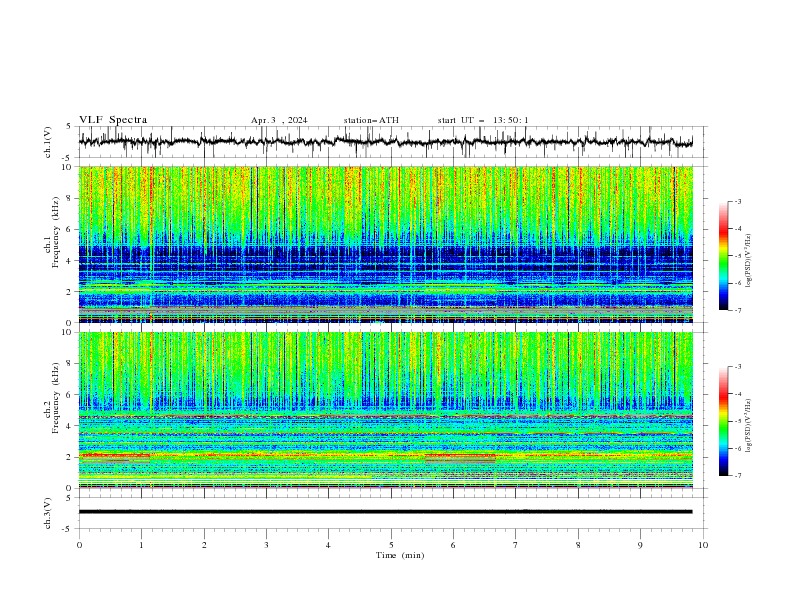Click the ch.3 flat black waveform trace
792x612 pixels.
386,512
